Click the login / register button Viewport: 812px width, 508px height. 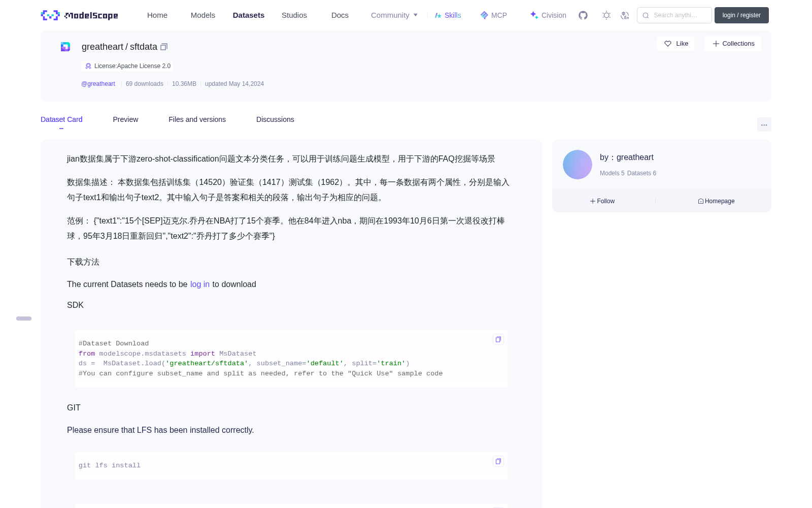[741, 15]
